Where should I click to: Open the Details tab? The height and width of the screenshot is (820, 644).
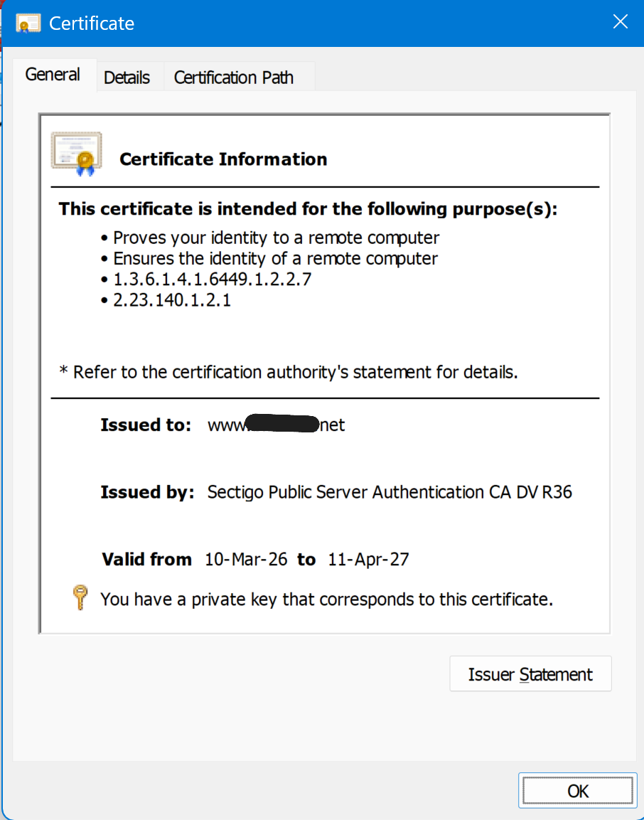click(x=127, y=78)
